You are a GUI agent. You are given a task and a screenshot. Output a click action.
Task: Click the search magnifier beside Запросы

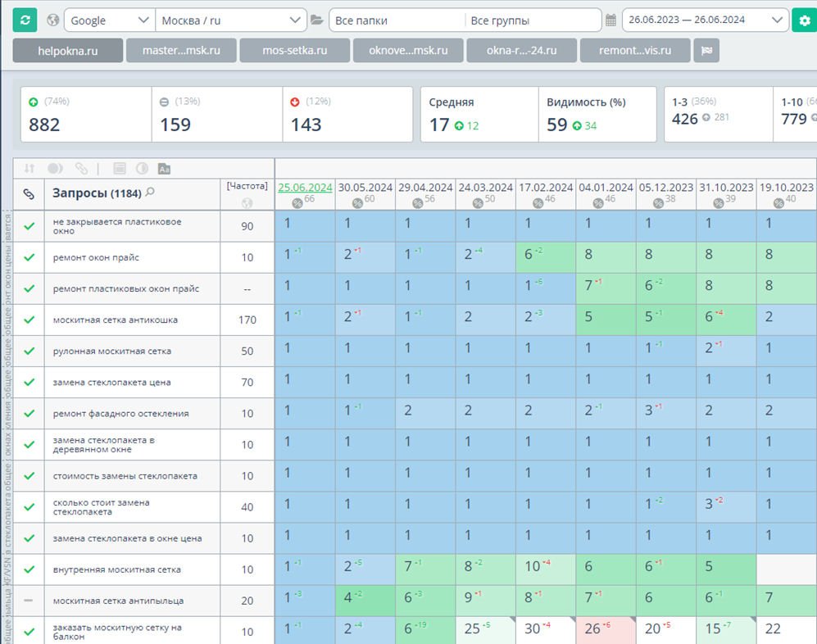pos(150,193)
